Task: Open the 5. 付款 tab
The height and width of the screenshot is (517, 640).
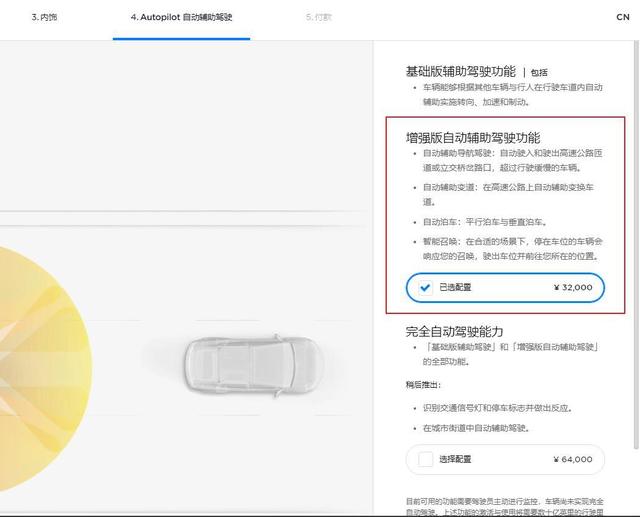Action: click(x=319, y=17)
